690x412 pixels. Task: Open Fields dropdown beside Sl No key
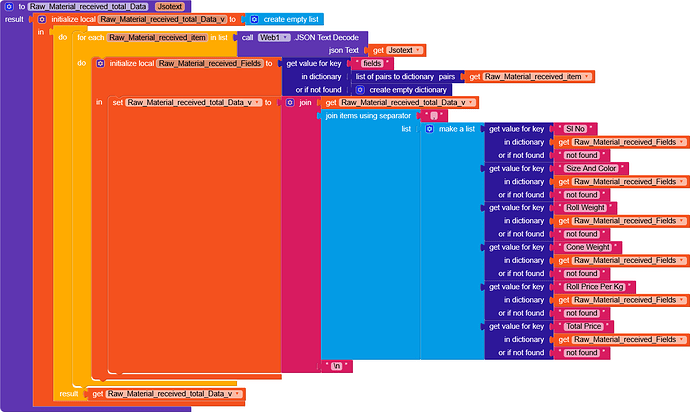(x=681, y=142)
